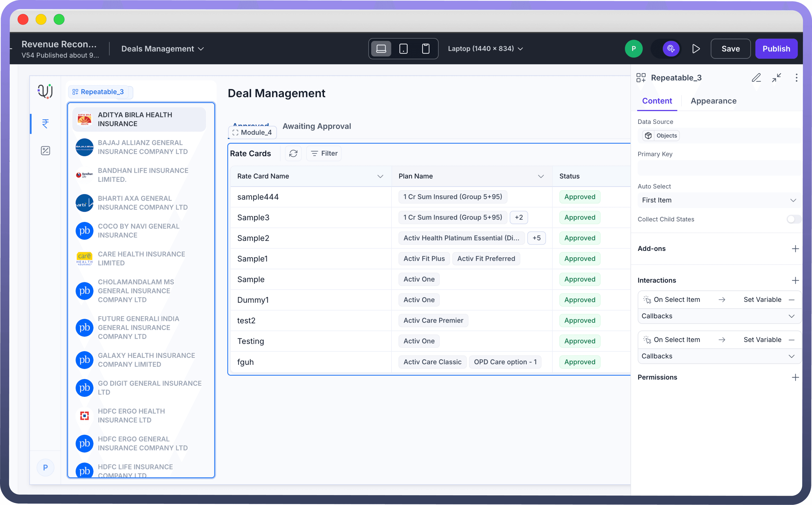
Task: Open the three-dot options menu
Action: tap(796, 78)
